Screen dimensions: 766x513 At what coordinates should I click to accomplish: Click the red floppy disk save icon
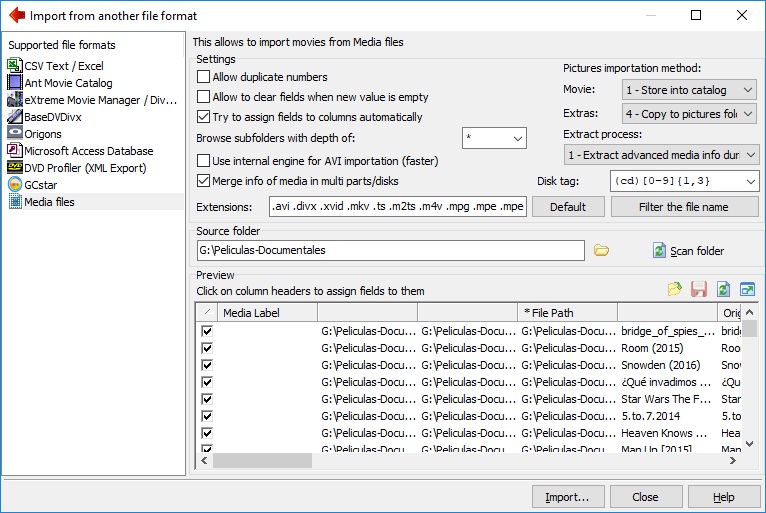[699, 289]
